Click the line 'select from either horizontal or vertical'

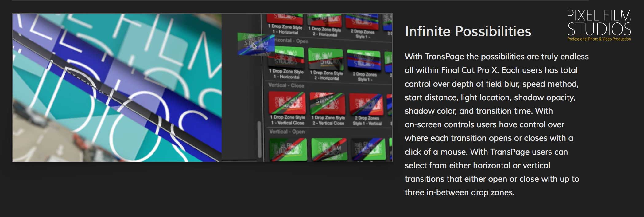(x=477, y=165)
